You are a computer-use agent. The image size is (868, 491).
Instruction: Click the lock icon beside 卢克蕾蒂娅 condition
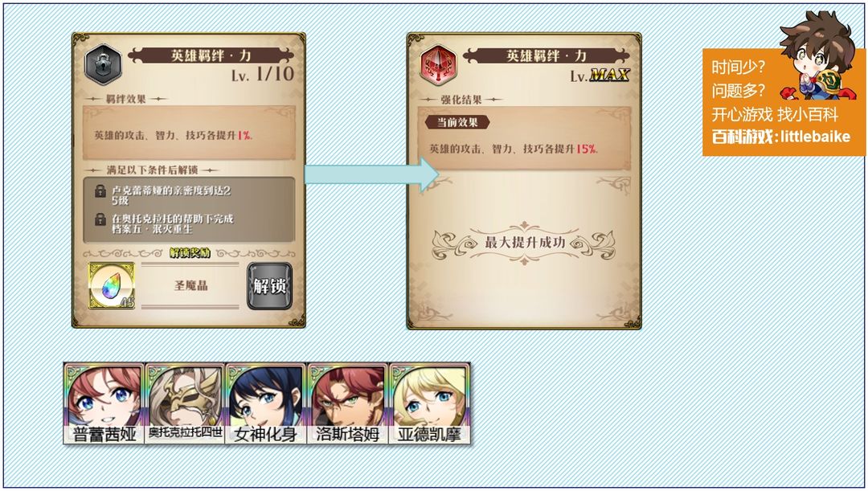[x=100, y=191]
